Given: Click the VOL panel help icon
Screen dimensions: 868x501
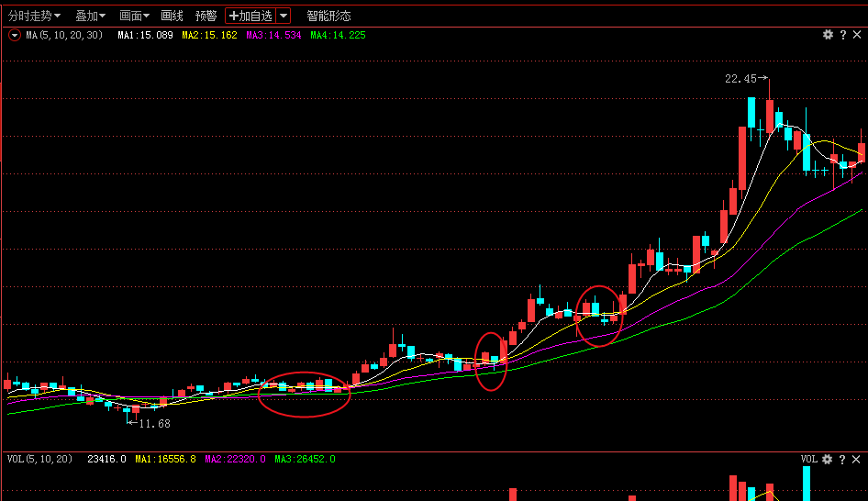Looking at the screenshot, I should (x=842, y=459).
